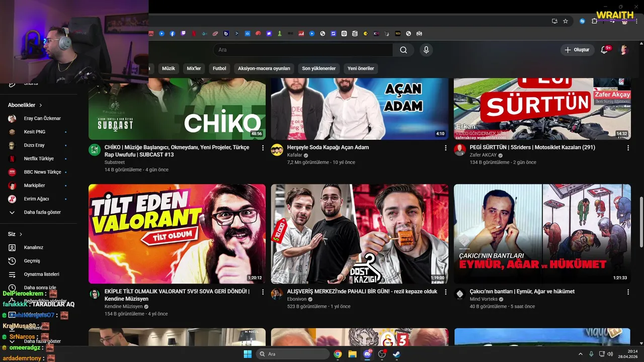Expand the Siz section header

pyautogui.click(x=15, y=234)
